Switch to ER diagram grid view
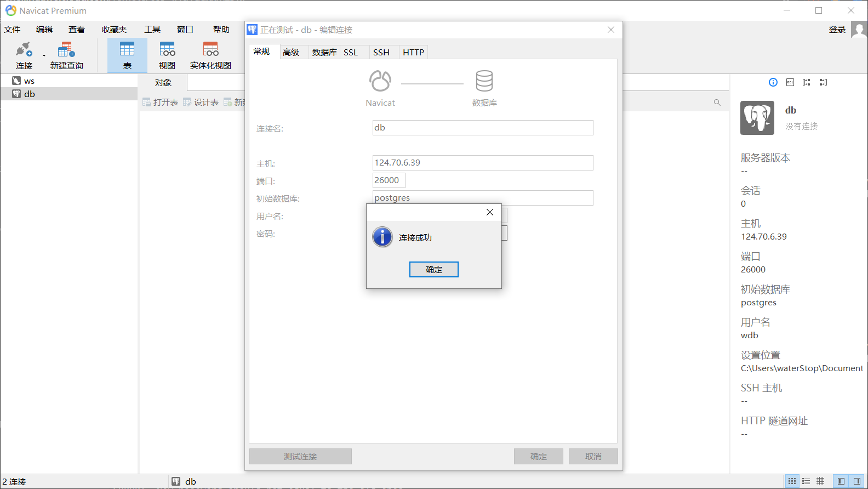868x489 pixels. click(x=820, y=481)
